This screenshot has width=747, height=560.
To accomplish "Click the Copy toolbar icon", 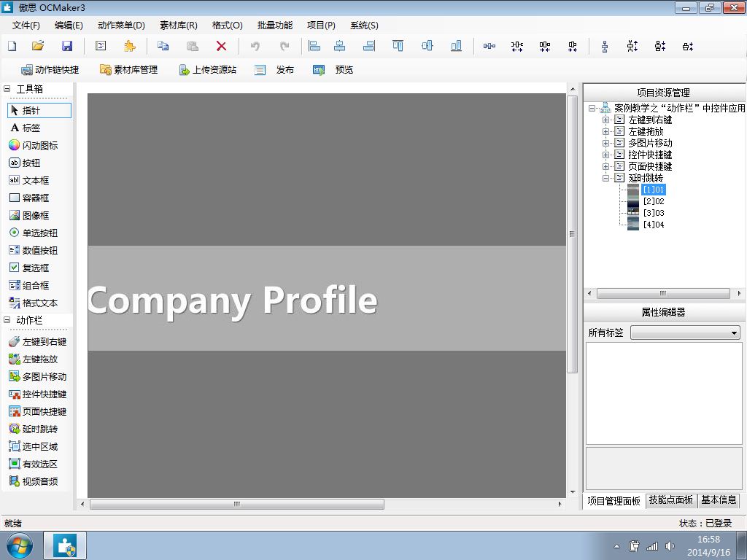I will (163, 46).
